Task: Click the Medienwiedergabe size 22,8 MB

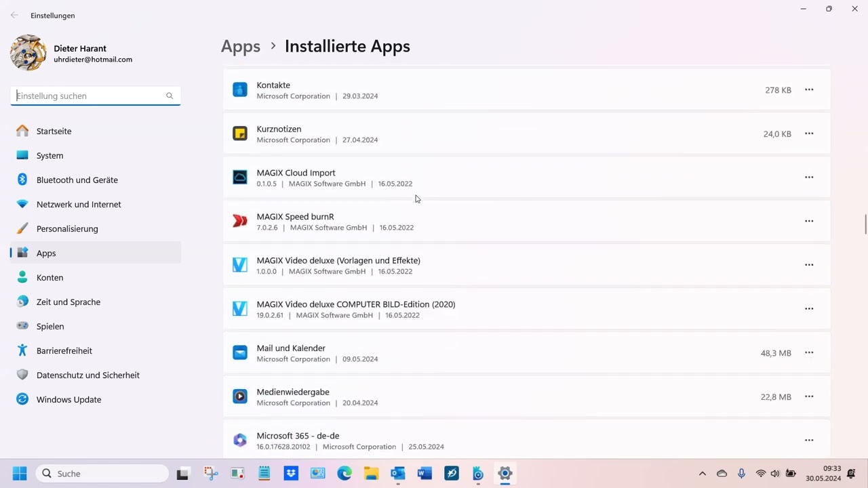Action: tap(776, 397)
